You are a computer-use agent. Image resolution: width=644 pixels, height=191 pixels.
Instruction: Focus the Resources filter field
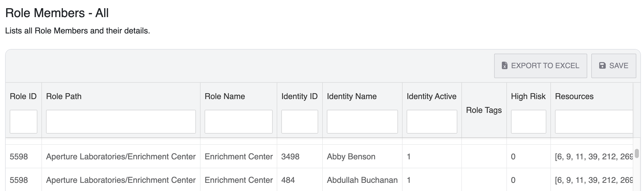pos(593,122)
